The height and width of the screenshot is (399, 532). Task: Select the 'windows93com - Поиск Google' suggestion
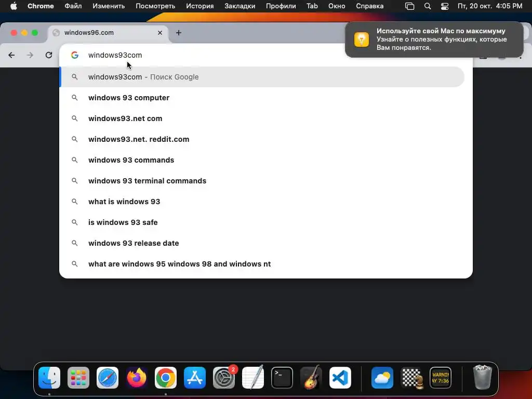pos(262,77)
